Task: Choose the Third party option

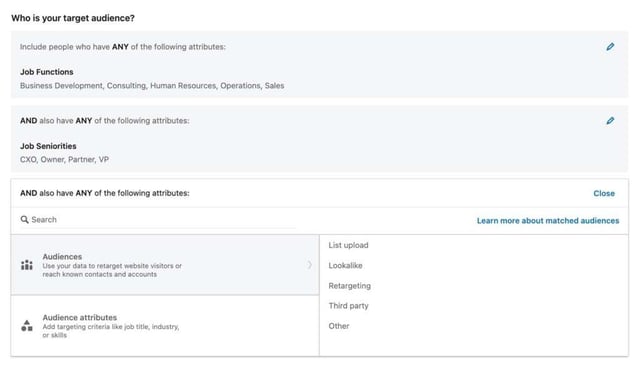Action: (348, 306)
